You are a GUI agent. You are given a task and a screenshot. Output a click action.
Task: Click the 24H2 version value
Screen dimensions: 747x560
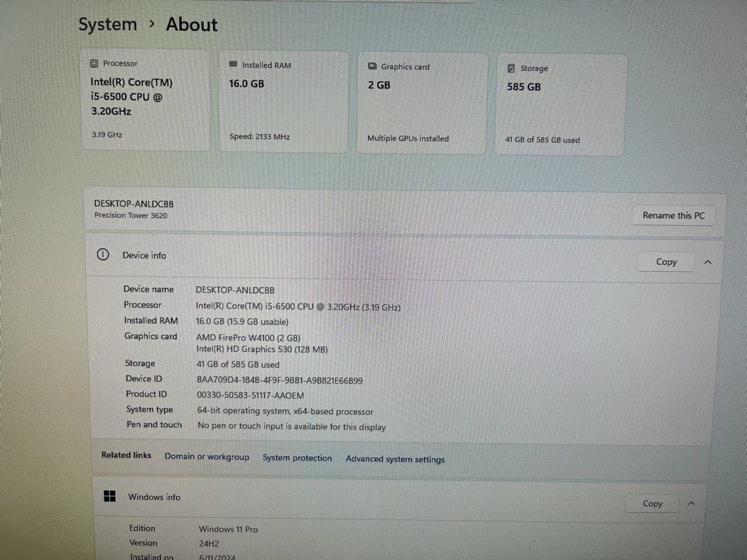coord(209,543)
